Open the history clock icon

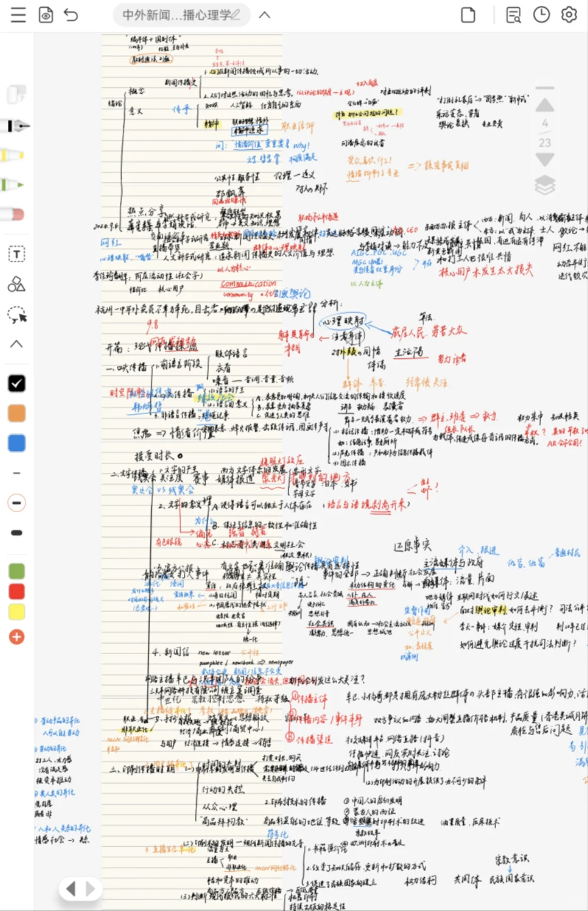click(541, 15)
